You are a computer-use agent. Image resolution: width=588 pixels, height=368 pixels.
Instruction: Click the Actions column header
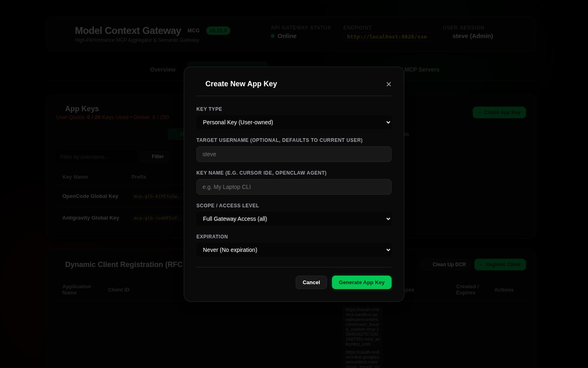[x=504, y=290]
